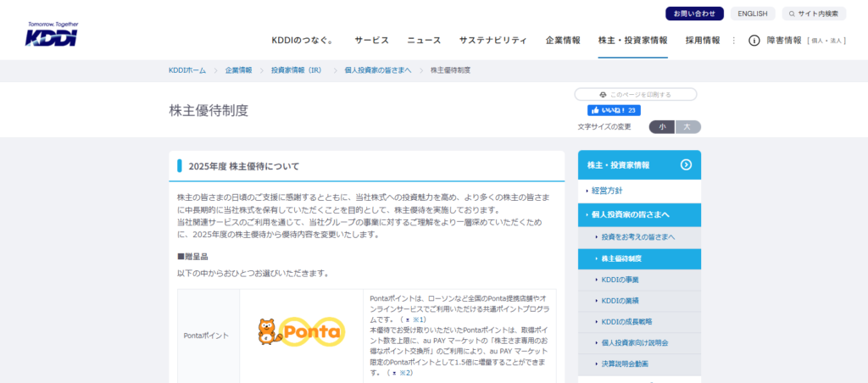
Task: Open 採用情報 navigation item
Action: 703,41
